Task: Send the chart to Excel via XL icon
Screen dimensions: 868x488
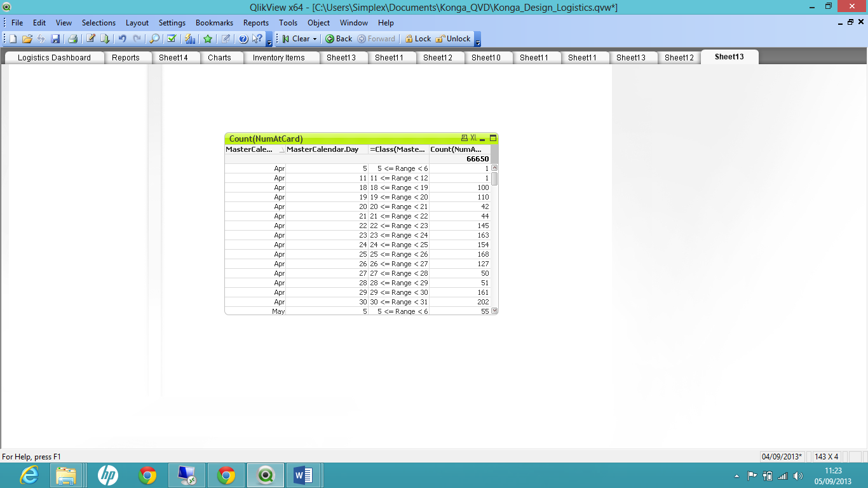Action: coord(473,138)
